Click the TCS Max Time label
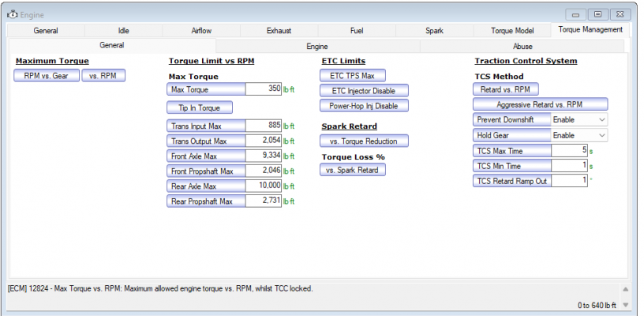644x316 pixels. pyautogui.click(x=512, y=151)
